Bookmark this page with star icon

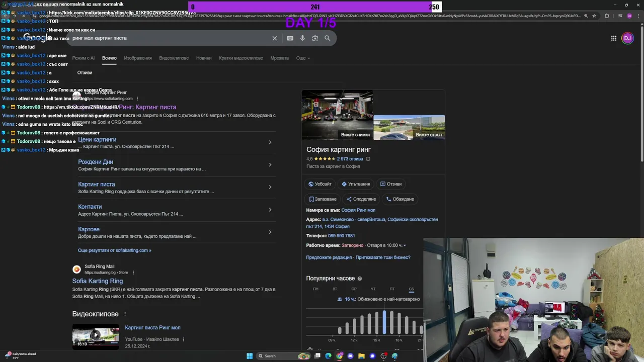click(x=594, y=16)
